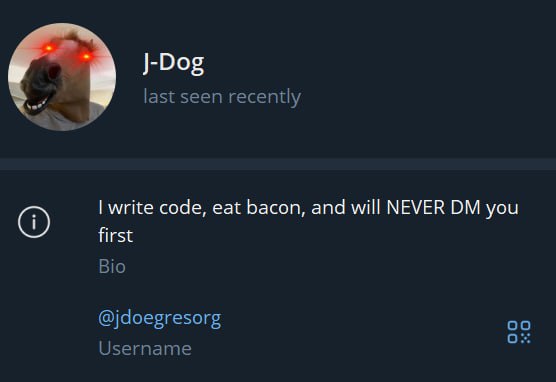Open the QR code icon for username
The image size is (556, 382).
click(519, 332)
